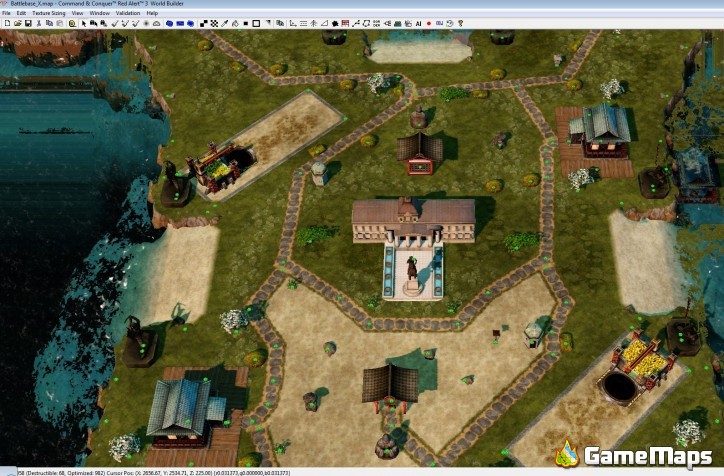Select the flood fill bucket tool
This screenshot has height=476, width=724.
235,23
